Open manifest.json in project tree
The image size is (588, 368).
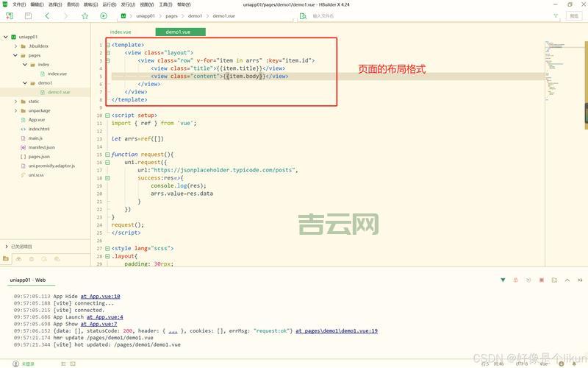point(41,147)
